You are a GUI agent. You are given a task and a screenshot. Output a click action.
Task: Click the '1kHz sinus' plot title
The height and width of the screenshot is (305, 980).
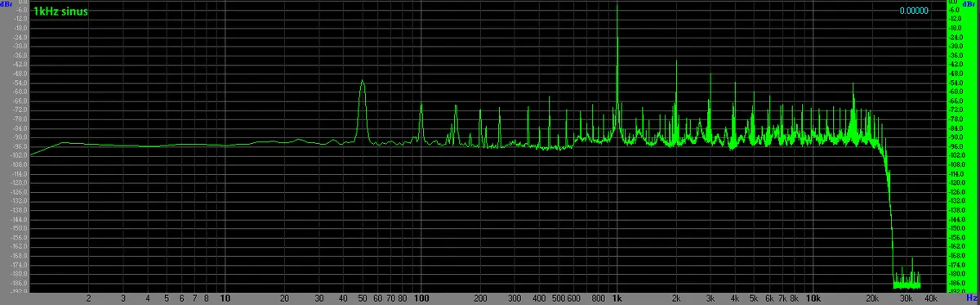pos(61,12)
